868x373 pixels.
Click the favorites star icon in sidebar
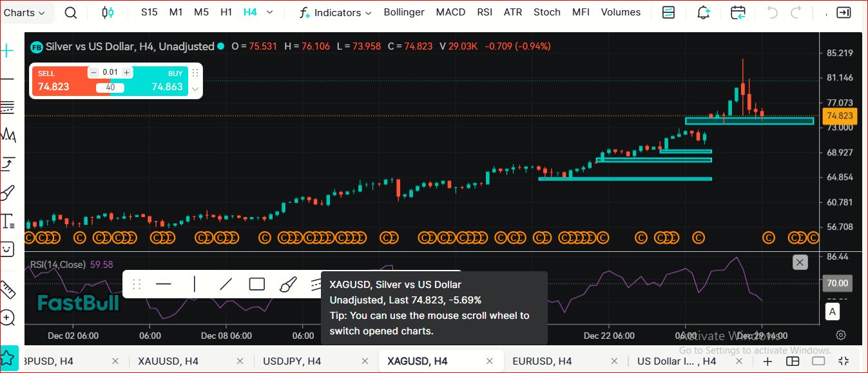pos(8,358)
